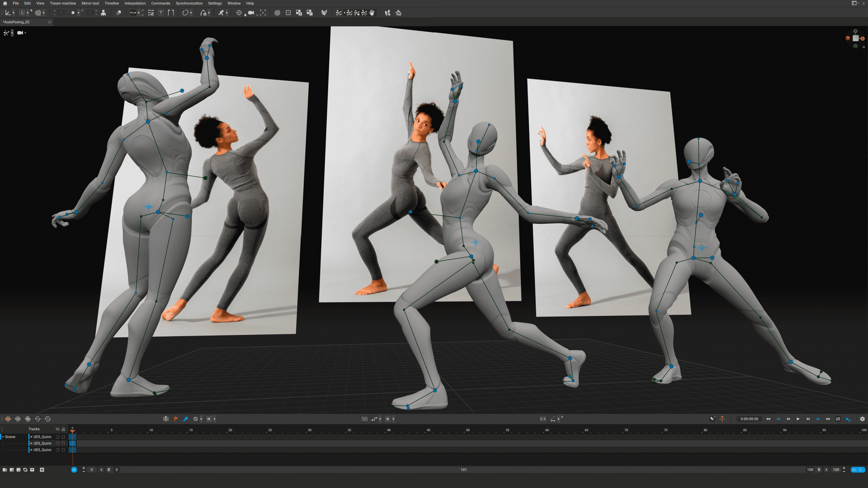This screenshot has height=488, width=868.
Task: Expand the first UE5_Quinn track with its plus
Action: [x=32, y=437]
